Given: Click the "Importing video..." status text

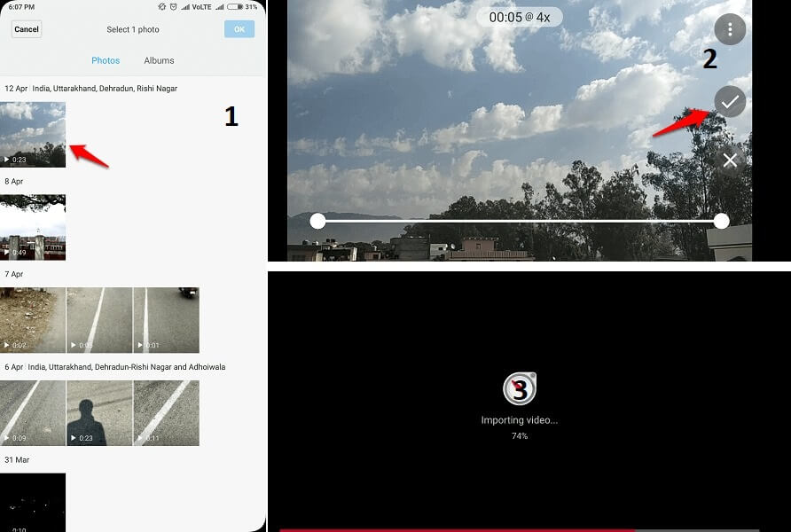Looking at the screenshot, I should (x=520, y=420).
